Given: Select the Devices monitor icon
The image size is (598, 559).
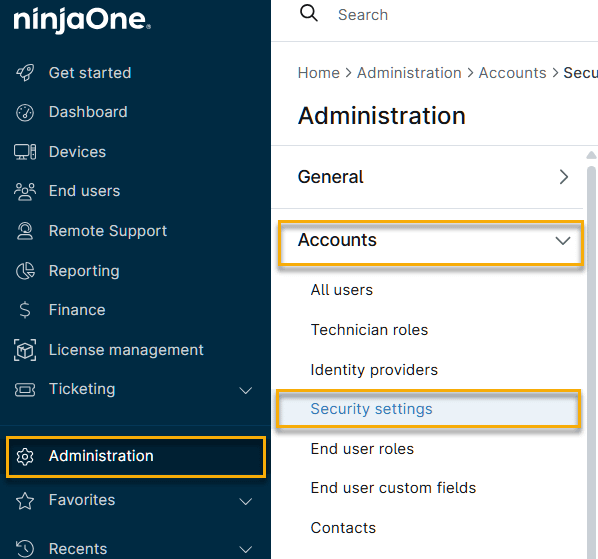Looking at the screenshot, I should [25, 152].
